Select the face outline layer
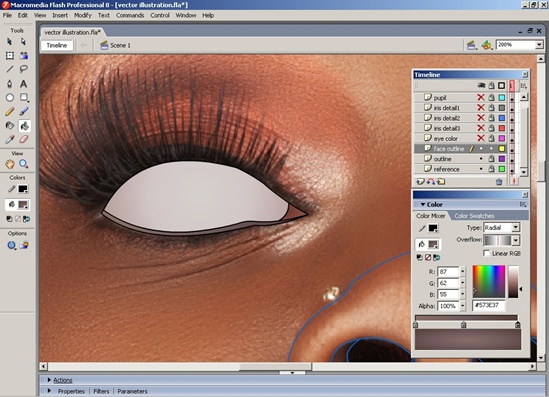This screenshot has height=397, width=549. (x=449, y=149)
